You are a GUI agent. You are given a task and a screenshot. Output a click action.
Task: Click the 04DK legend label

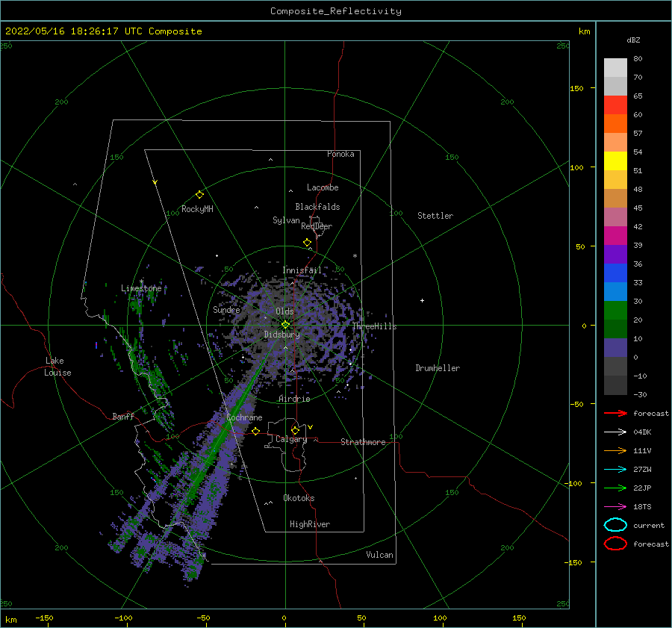(x=642, y=432)
